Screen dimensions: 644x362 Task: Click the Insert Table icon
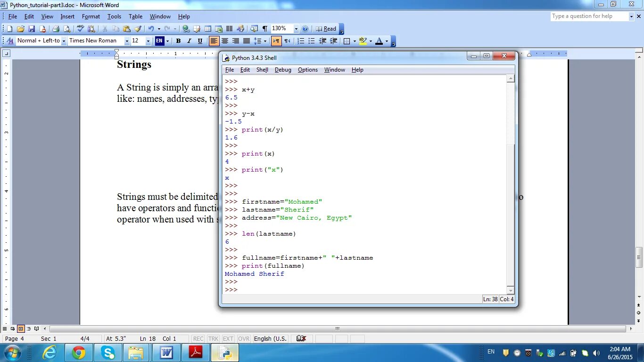click(207, 29)
